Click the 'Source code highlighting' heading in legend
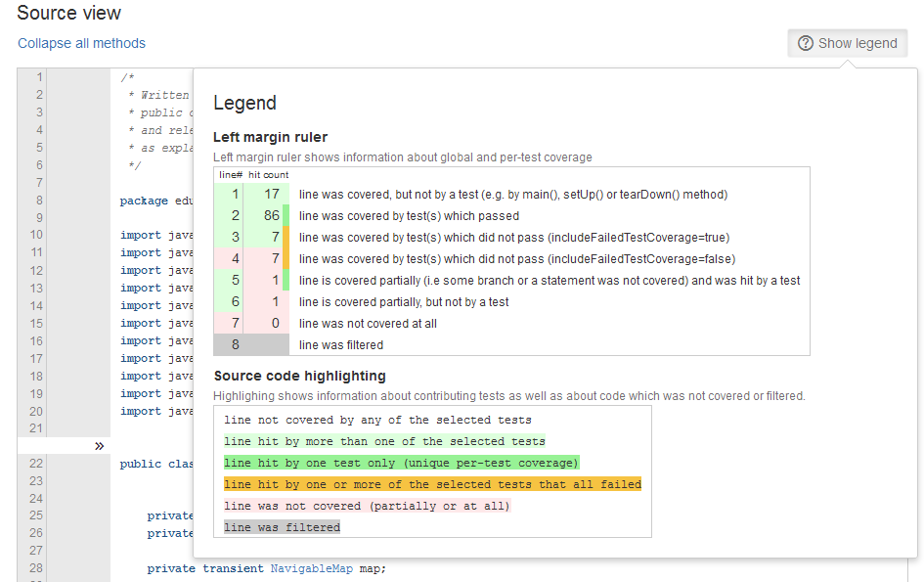This screenshot has width=924, height=582. 299,376
